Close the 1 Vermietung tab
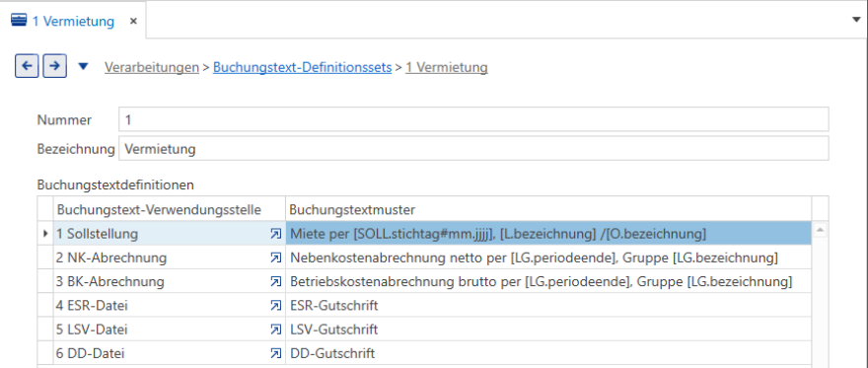868x368 pixels. tap(133, 21)
